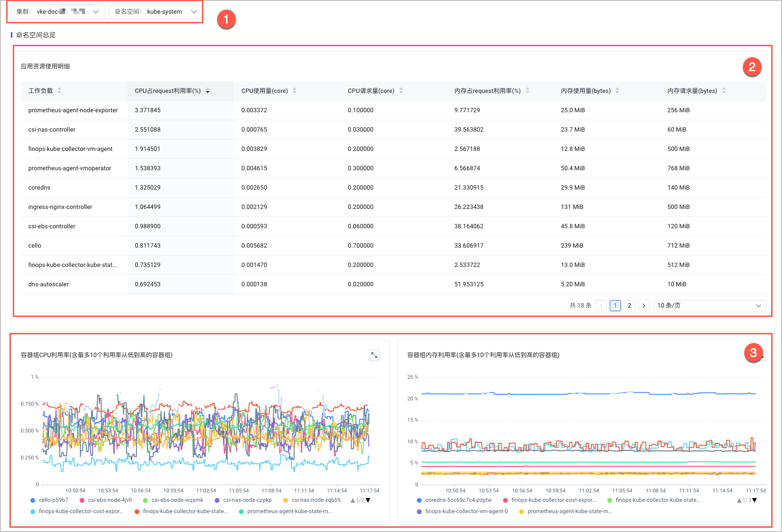Expand the pod CPU utilization chart fullscreen
Screen dimensions: 782x532
(374, 355)
